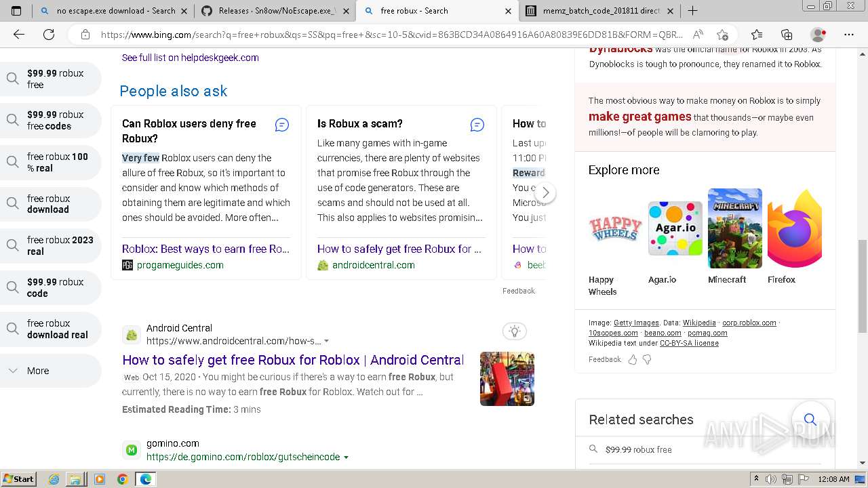Open "Roblox: Best ways to earn free Ro..." link
This screenshot has width=868, height=488.
point(205,249)
